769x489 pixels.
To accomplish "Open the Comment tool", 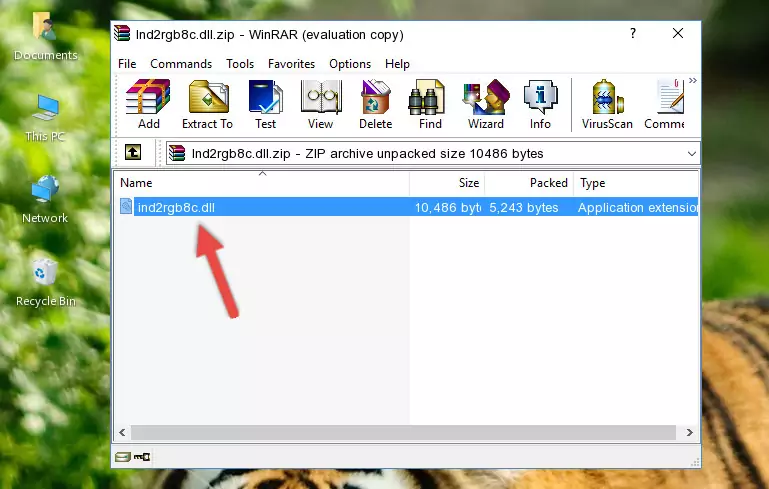I will click(x=665, y=104).
